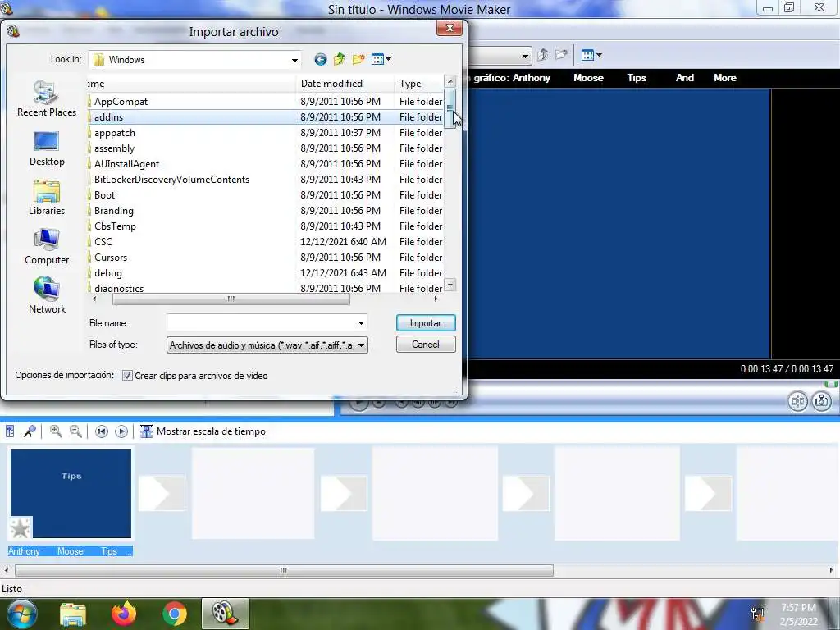Image resolution: width=840 pixels, height=630 pixels.
Task: Click the zoom out magnifier on storyboard toolbar
Action: [x=75, y=431]
